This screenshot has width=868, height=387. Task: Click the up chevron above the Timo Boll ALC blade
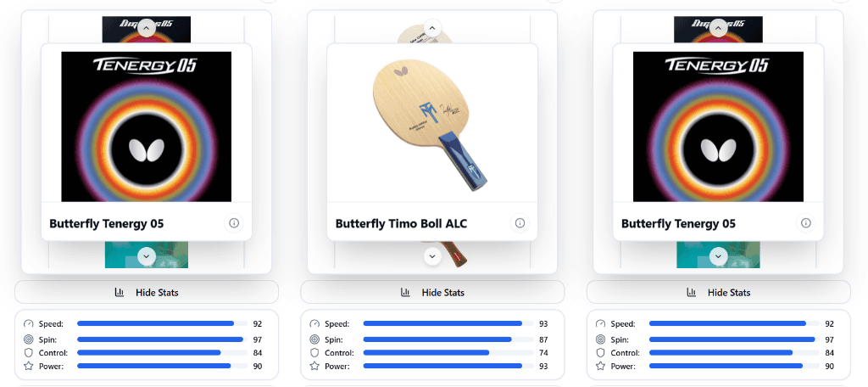[x=432, y=28]
